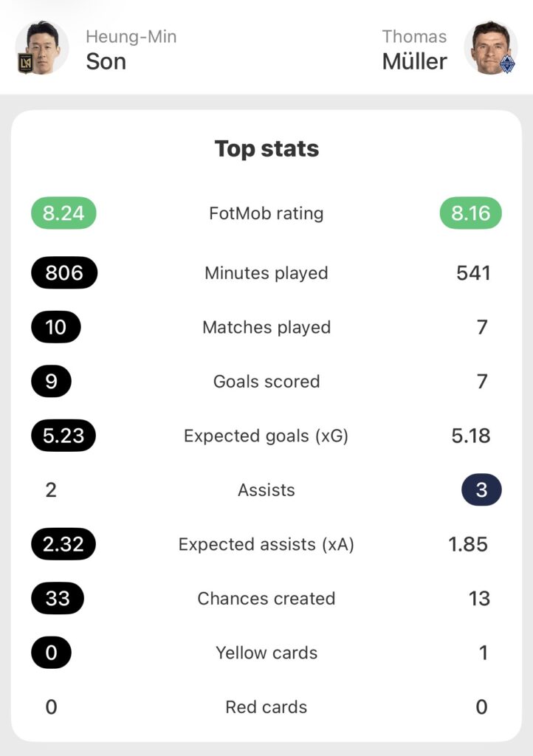Tap Son's 806 minutes played pill
Screen dimensions: 533x756
click(x=64, y=273)
